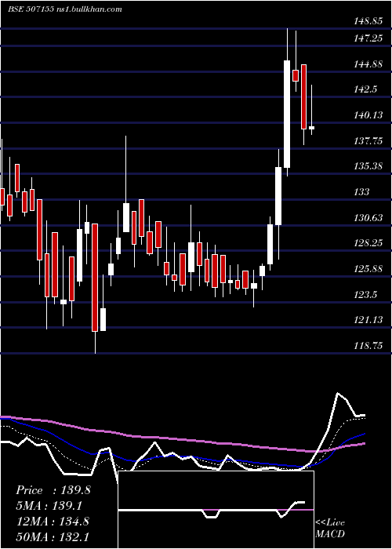Click the 128.25 price axis label
Viewport: 392px width, 549px height.
coord(368,243)
